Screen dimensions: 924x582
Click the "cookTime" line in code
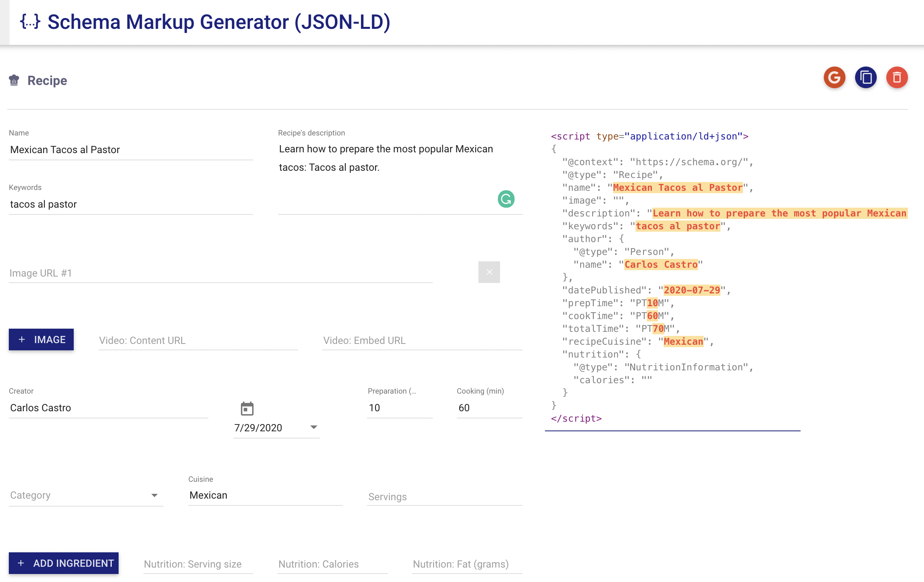click(618, 316)
